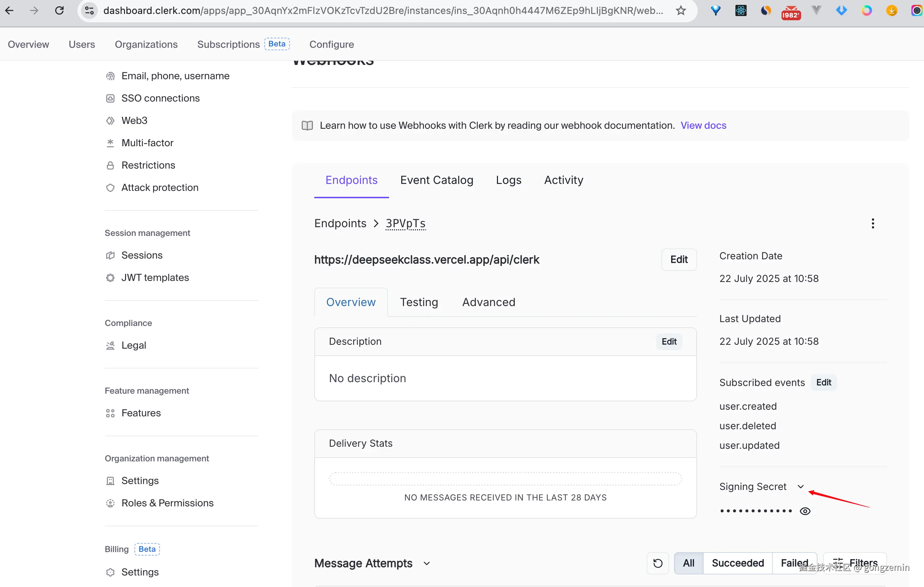
Task: Edit the subscribed events list
Action: tap(823, 382)
